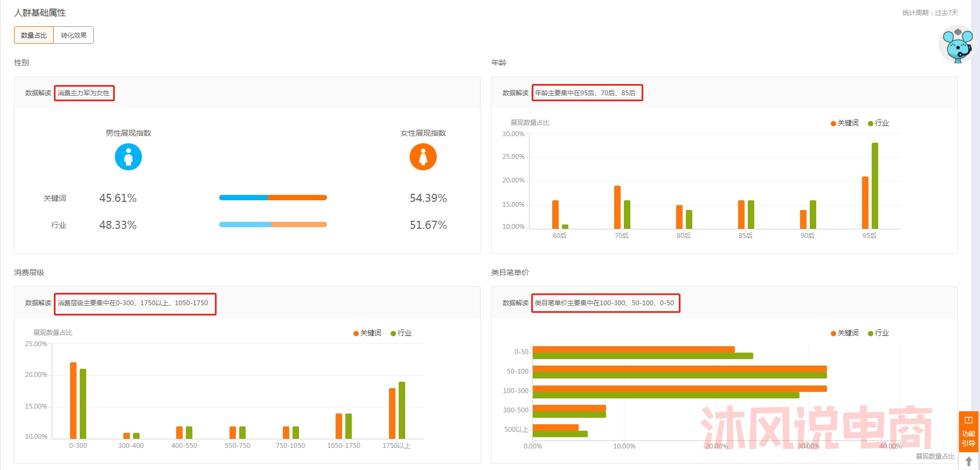Toggle 行业 legend in category price chart
980x470 pixels.
[879, 333]
